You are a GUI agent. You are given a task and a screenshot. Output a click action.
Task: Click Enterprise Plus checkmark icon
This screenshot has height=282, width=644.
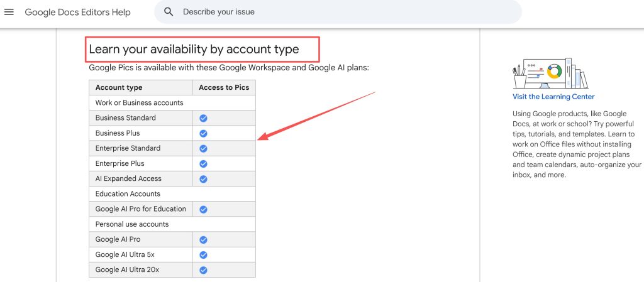203,163
